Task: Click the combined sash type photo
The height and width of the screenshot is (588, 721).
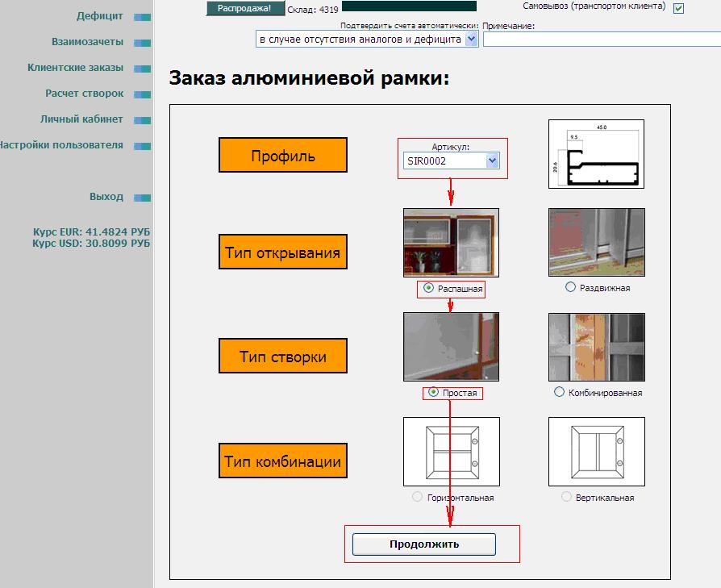Action: pyautogui.click(x=596, y=346)
